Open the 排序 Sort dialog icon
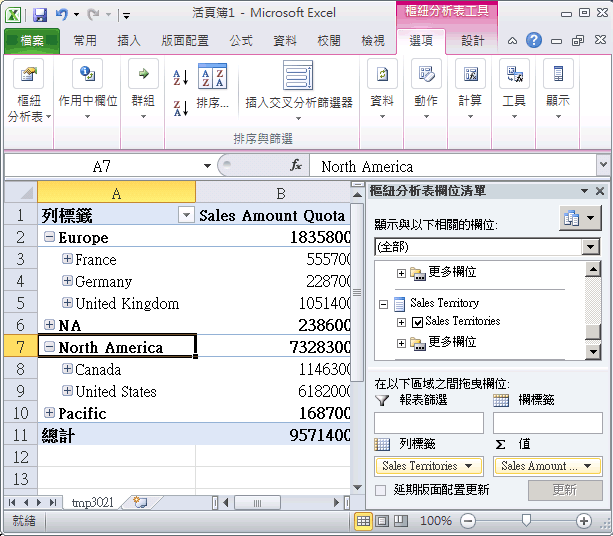Screen dimensions: 613x536 [212, 77]
